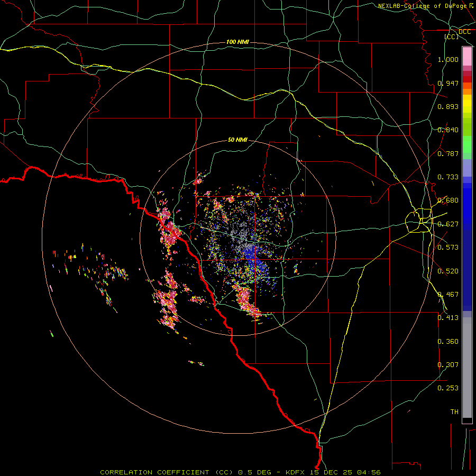Click the 0.413 scale label
476x476 pixels.
tap(448, 318)
